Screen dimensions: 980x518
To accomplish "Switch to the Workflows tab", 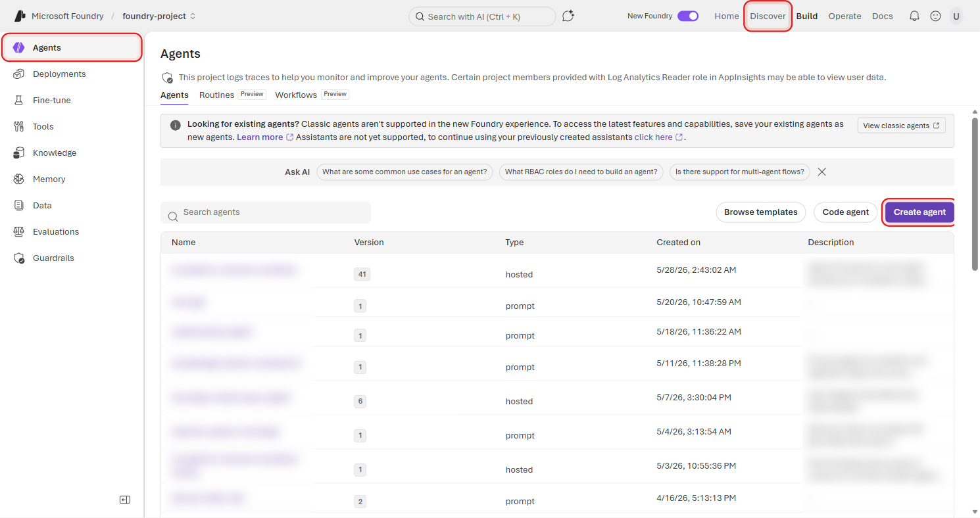I will 296,95.
